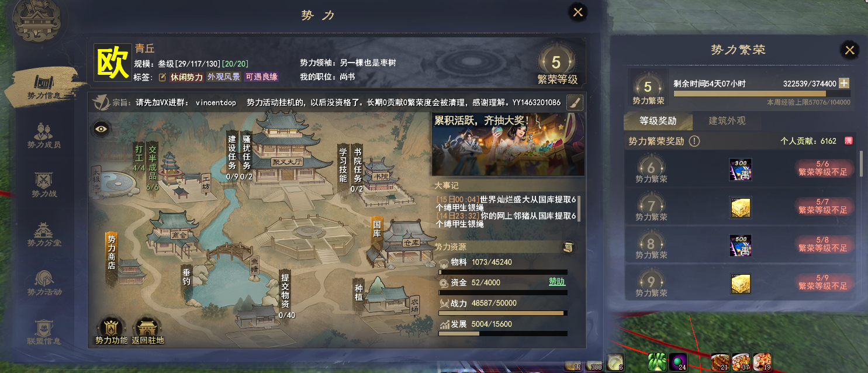The height and width of the screenshot is (373, 868).
Task: Toggle the eye visibility icon on map
Action: pyautogui.click(x=101, y=129)
